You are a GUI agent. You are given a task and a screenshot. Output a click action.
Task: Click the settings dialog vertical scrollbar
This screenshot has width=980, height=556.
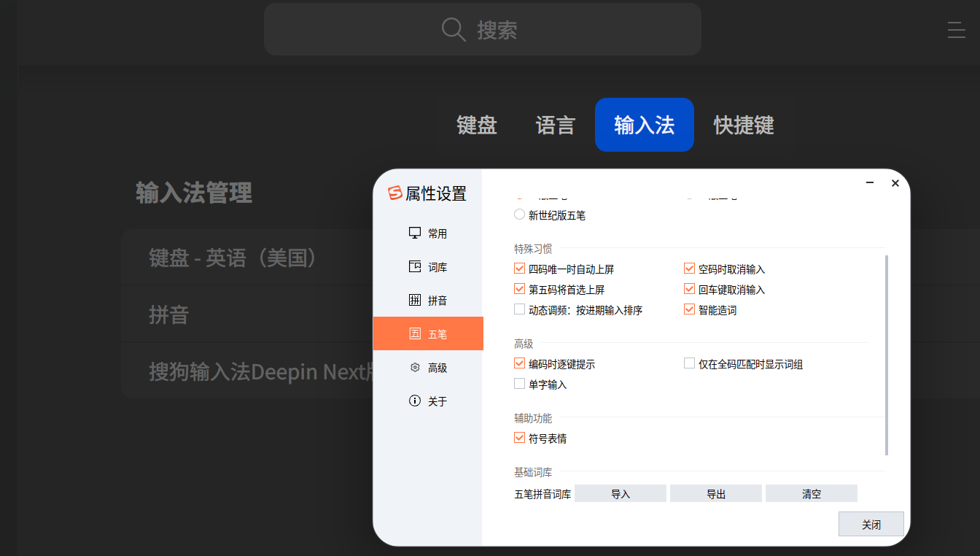(x=887, y=355)
